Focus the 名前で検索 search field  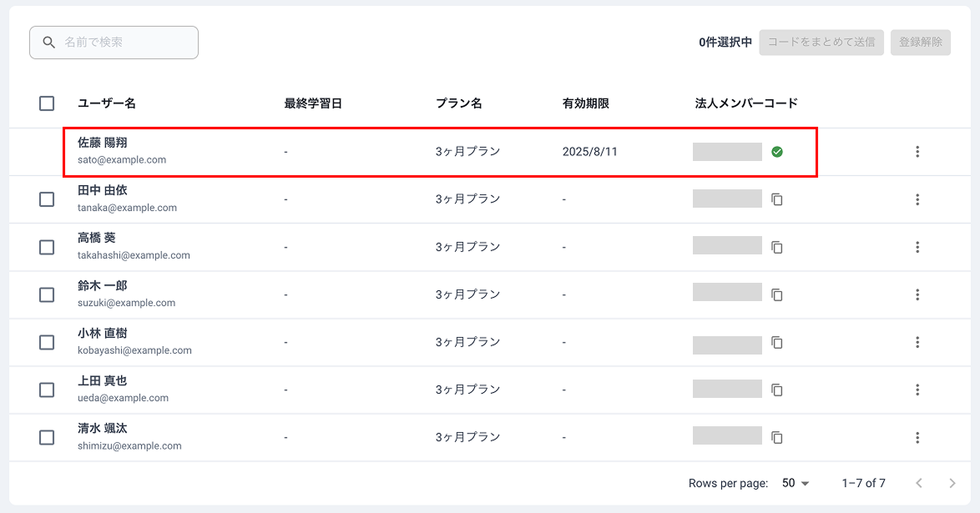point(125,42)
